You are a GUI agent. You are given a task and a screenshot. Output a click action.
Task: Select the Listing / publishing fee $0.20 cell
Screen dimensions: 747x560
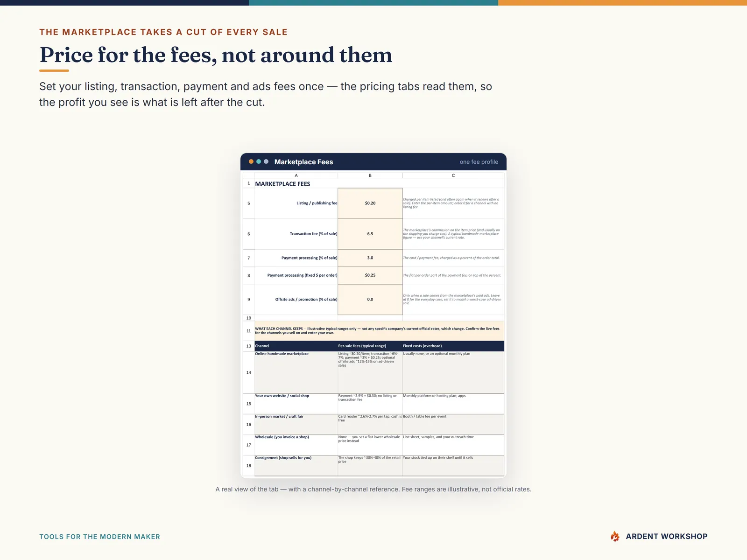click(370, 203)
